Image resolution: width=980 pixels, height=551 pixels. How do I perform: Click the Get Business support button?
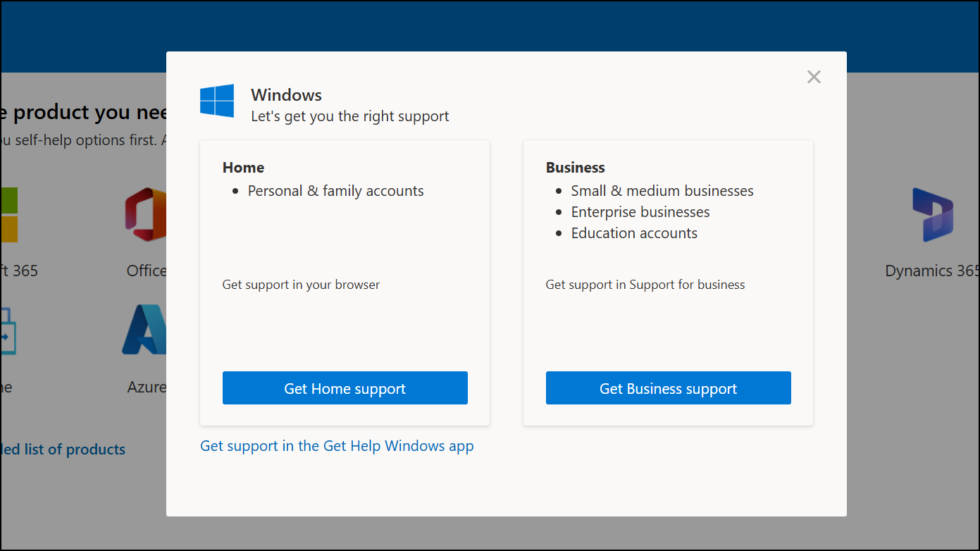669,388
